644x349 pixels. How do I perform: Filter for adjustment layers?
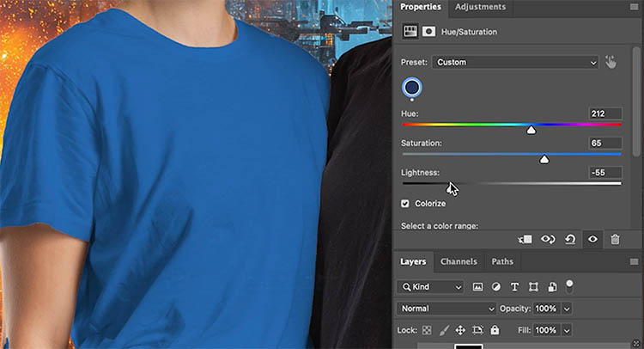[496, 287]
